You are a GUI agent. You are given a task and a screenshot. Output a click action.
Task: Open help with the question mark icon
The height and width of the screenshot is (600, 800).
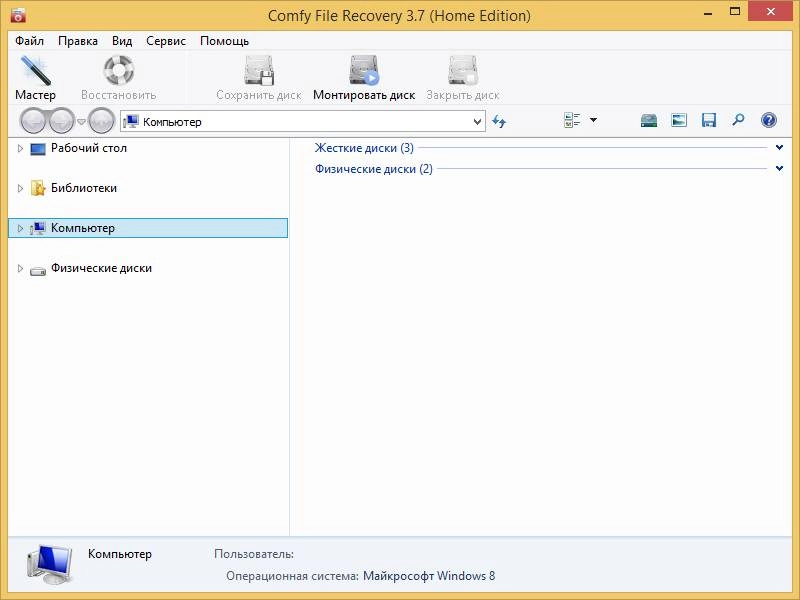coord(768,120)
